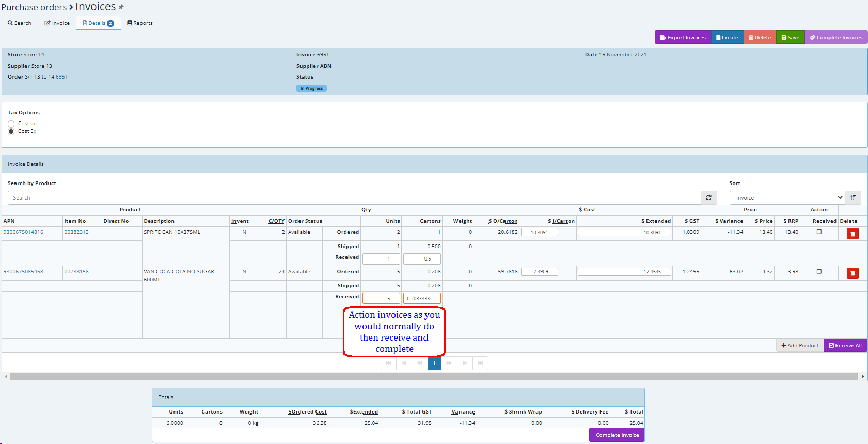Click the In Progress status badge
The height and width of the screenshot is (444, 868).
(x=311, y=88)
